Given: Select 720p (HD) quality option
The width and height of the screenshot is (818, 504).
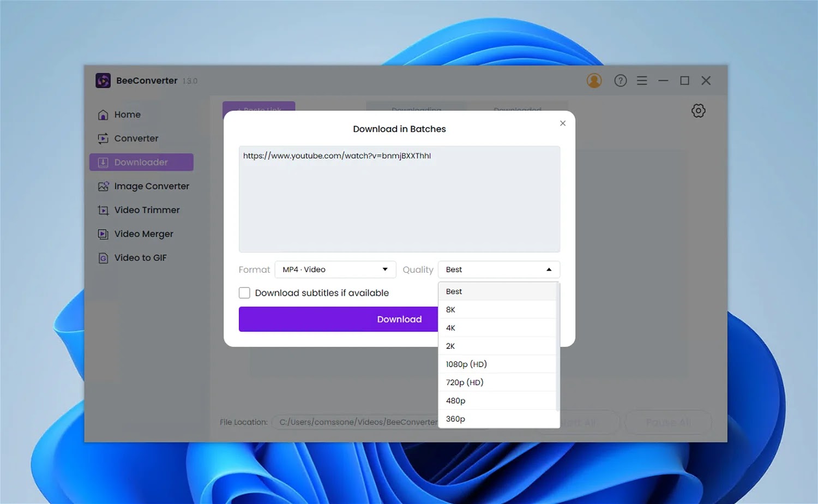Looking at the screenshot, I should pos(497,382).
